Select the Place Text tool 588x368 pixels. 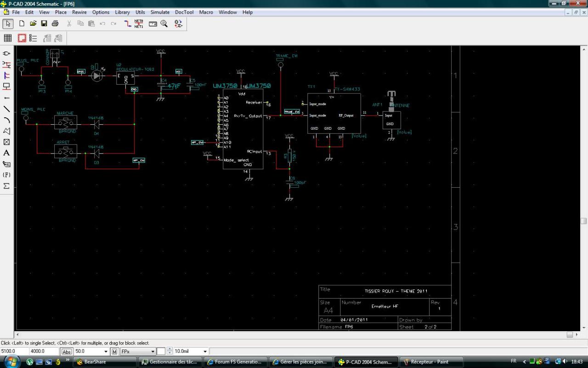pyautogui.click(x=7, y=153)
